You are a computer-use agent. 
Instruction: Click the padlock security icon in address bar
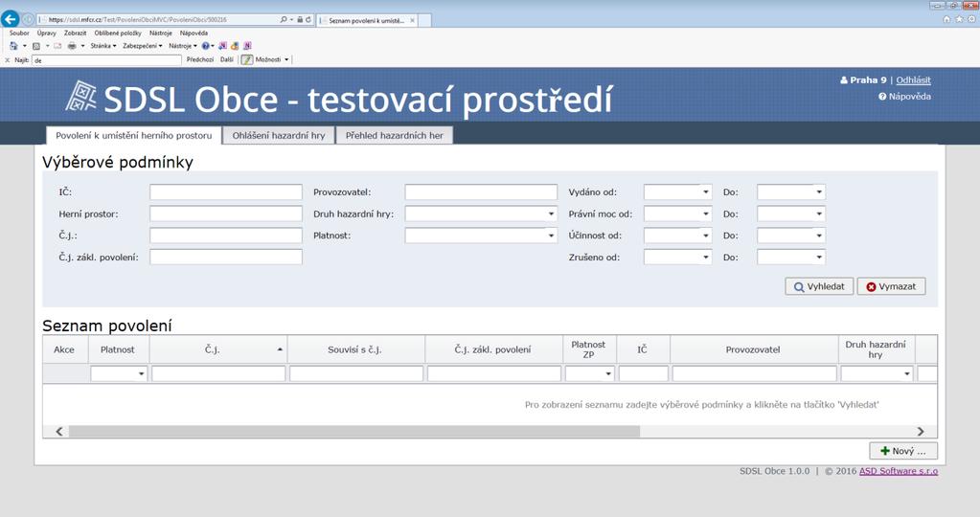point(300,20)
